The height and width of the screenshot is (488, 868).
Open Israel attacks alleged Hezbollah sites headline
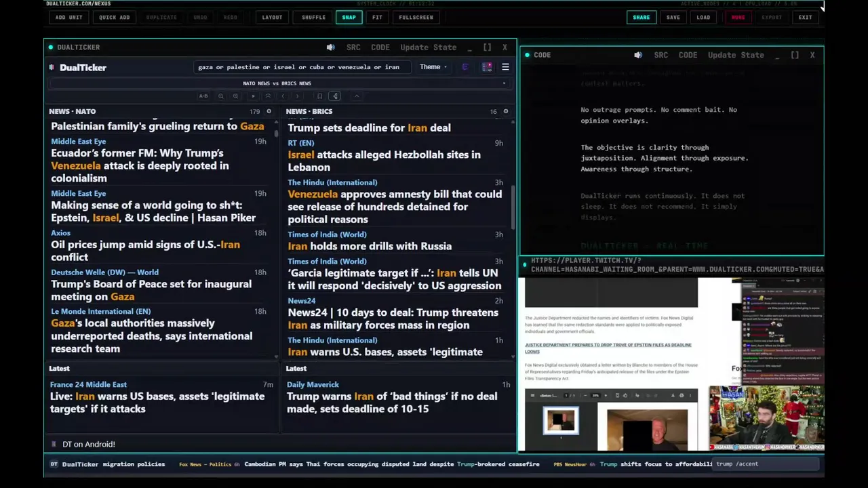pos(384,161)
